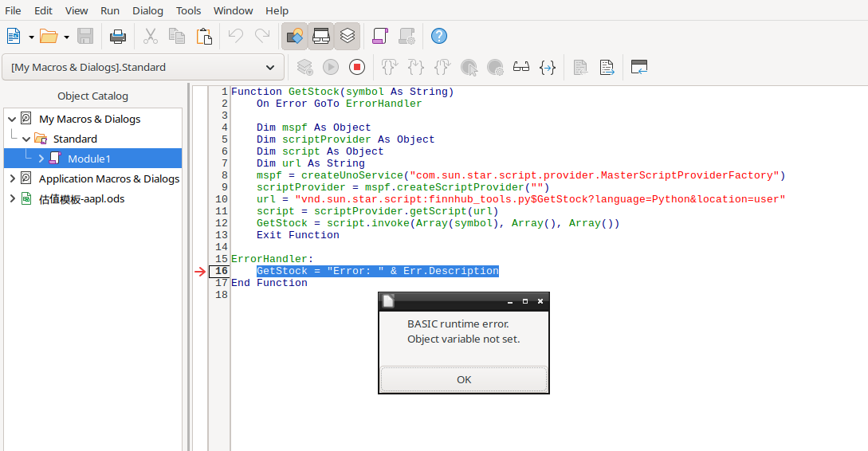The height and width of the screenshot is (451, 868).
Task: Click the Paste clipboard icon
Action: [204, 36]
